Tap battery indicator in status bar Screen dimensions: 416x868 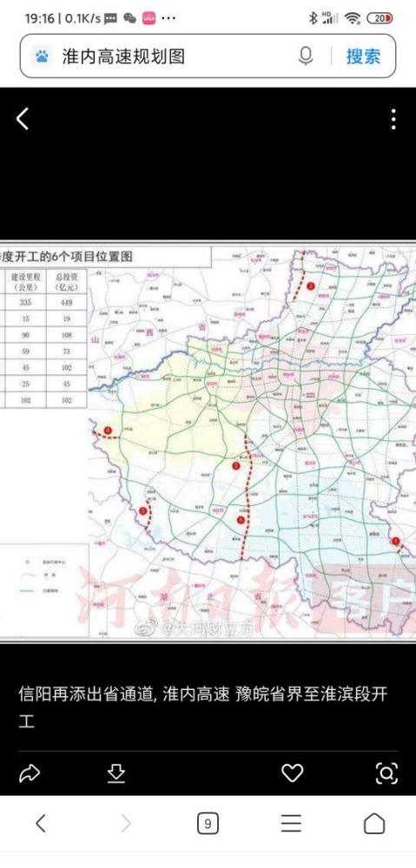(x=380, y=17)
